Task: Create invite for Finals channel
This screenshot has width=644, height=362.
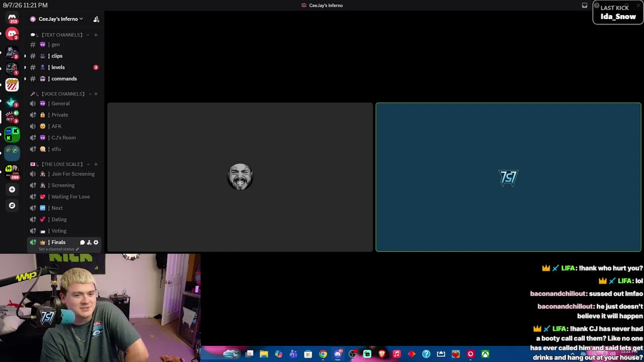Action: point(89,242)
